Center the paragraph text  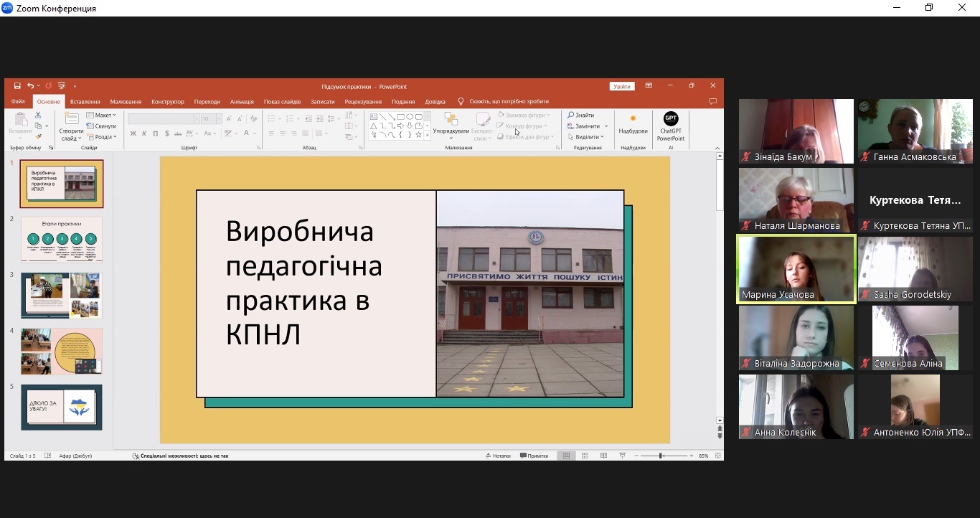tap(283, 133)
